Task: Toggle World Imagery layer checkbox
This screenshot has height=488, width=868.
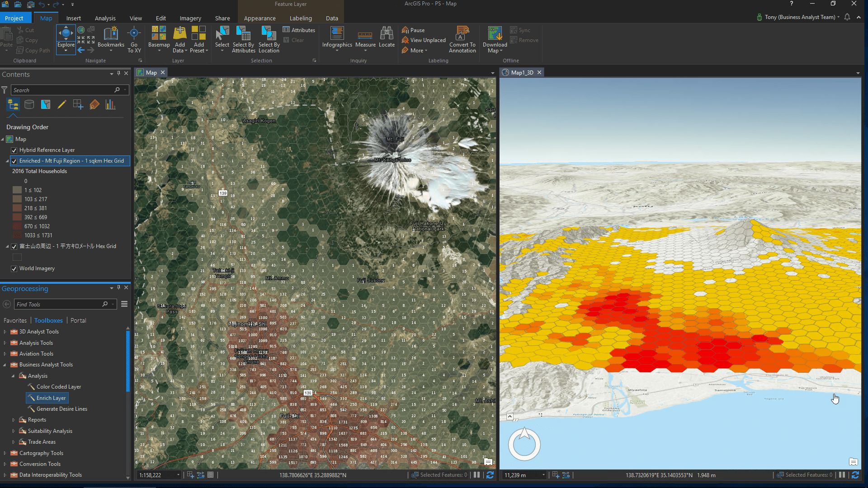Action: (x=14, y=269)
